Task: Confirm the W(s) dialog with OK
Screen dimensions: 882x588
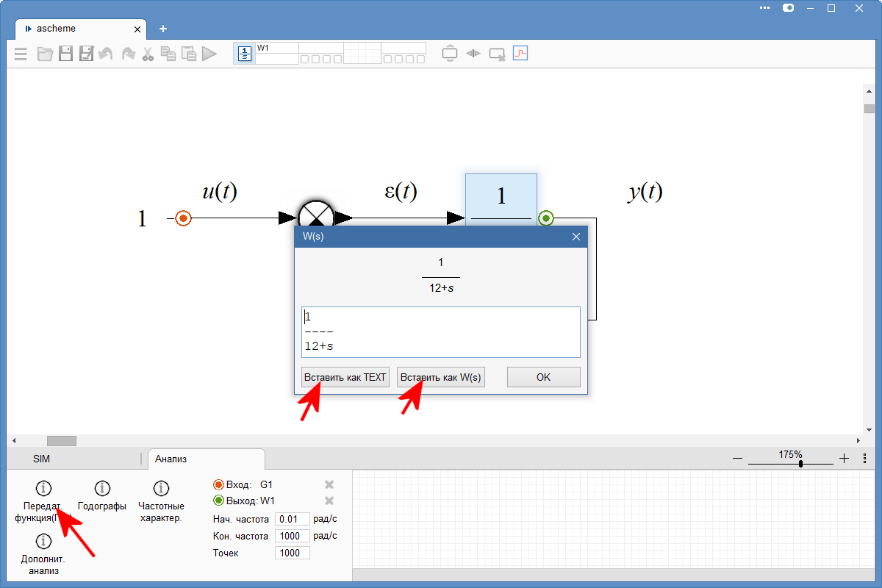Action: [543, 377]
